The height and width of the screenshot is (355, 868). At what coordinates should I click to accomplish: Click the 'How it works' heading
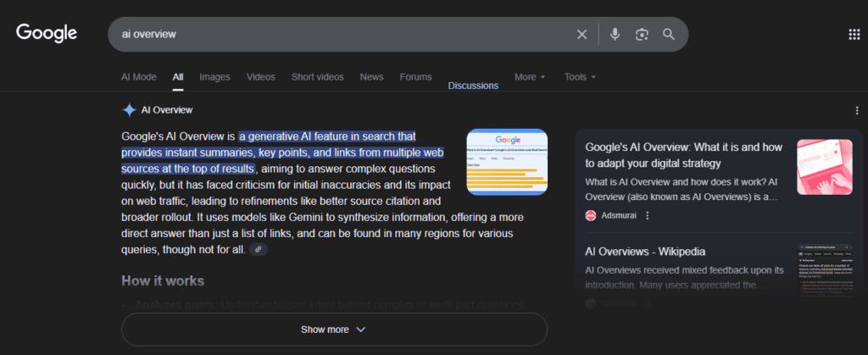click(163, 281)
